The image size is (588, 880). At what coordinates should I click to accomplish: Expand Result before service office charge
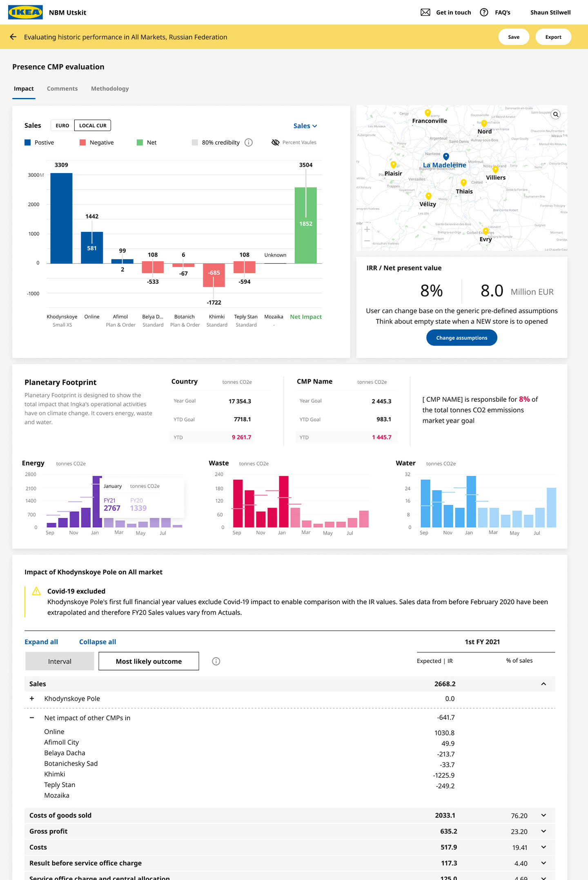click(543, 863)
